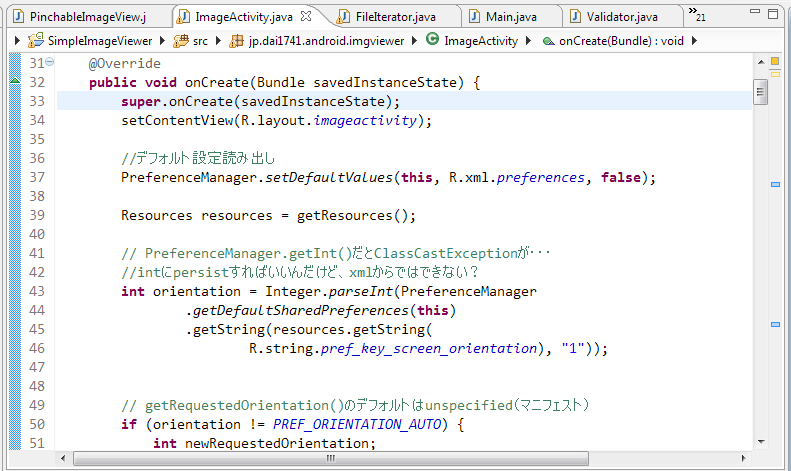
Task: Click the src source folder icon
Action: [181, 41]
